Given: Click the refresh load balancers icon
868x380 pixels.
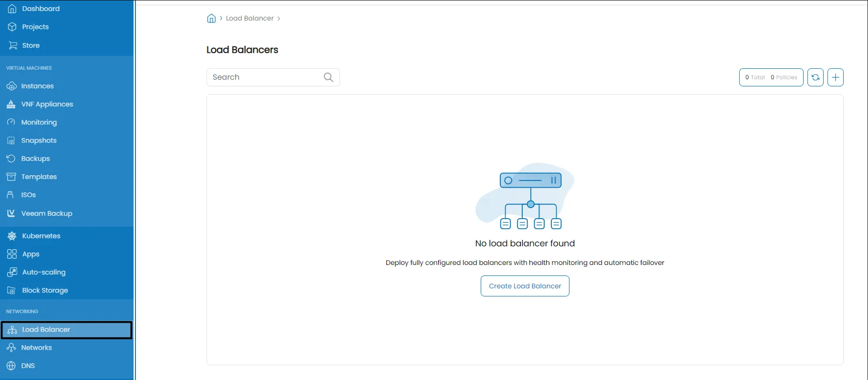Looking at the screenshot, I should click(816, 77).
